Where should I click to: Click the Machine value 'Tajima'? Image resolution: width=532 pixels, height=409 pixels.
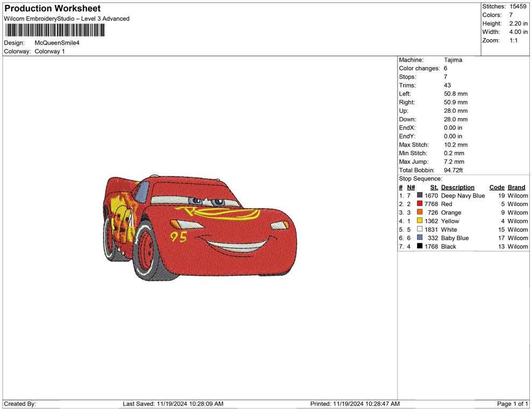click(453, 60)
